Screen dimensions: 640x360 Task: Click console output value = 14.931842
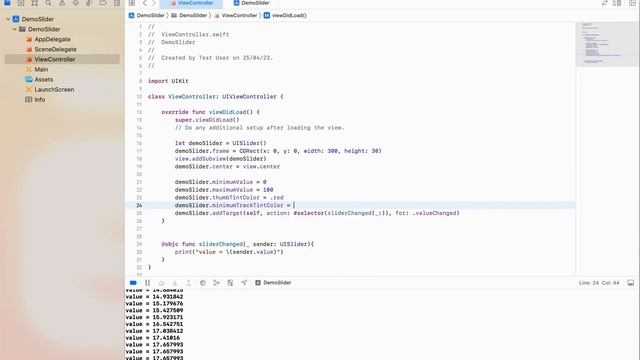pyautogui.click(x=154, y=297)
